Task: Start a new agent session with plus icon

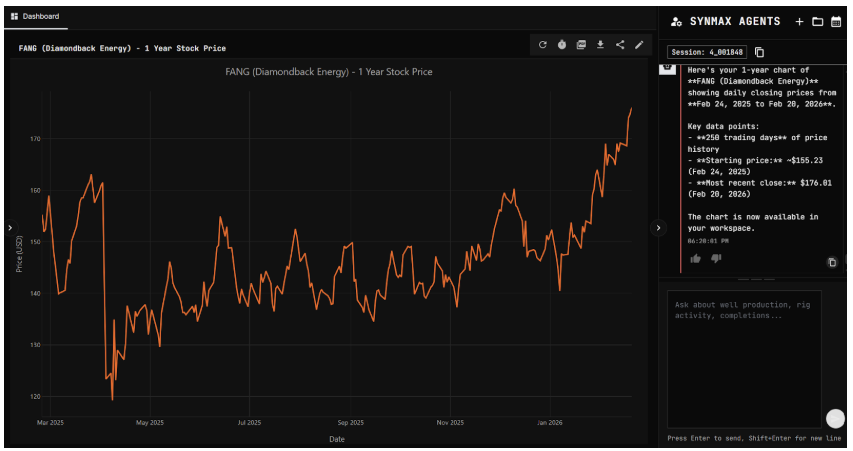Action: [799, 21]
